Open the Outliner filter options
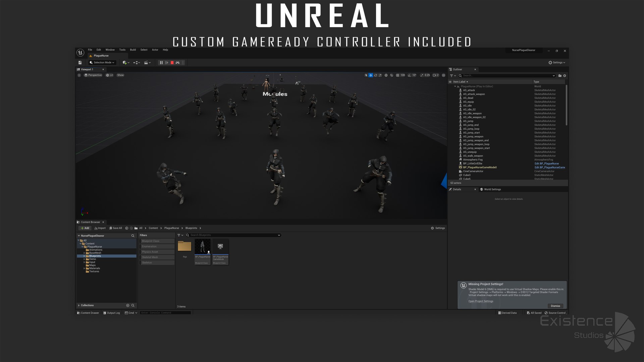 click(453, 76)
